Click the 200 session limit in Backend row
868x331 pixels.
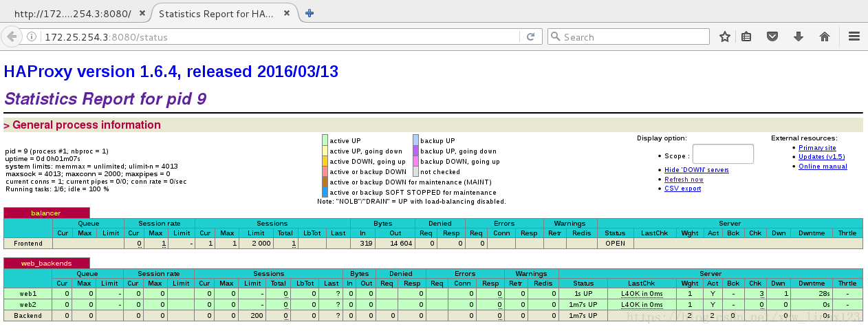(256, 315)
